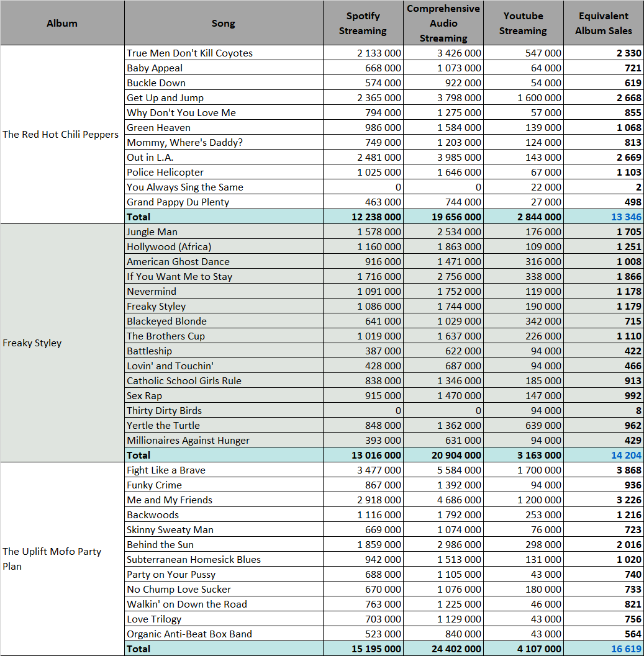Viewport: 644px width, 656px height.
Task: Select Mommy, Where's Daddy? song cell
Action: point(224,142)
